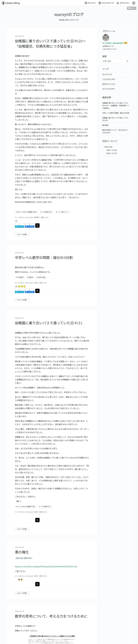Click the New Entry pencil icon
The image size is (138, 644).
(x=86, y=3)
